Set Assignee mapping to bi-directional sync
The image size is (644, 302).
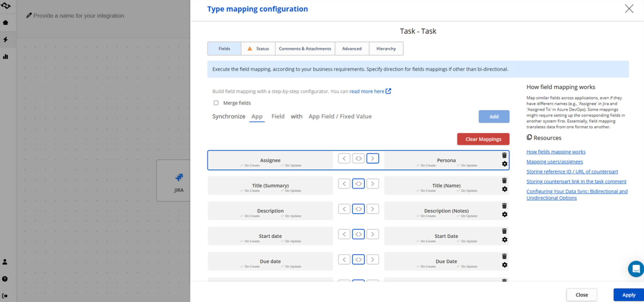click(358, 158)
